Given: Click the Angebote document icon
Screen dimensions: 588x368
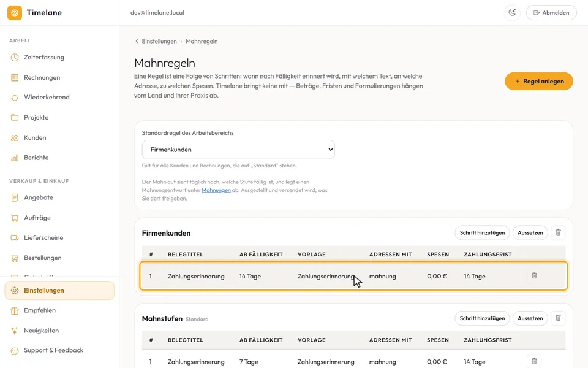Looking at the screenshot, I should pos(15,197).
